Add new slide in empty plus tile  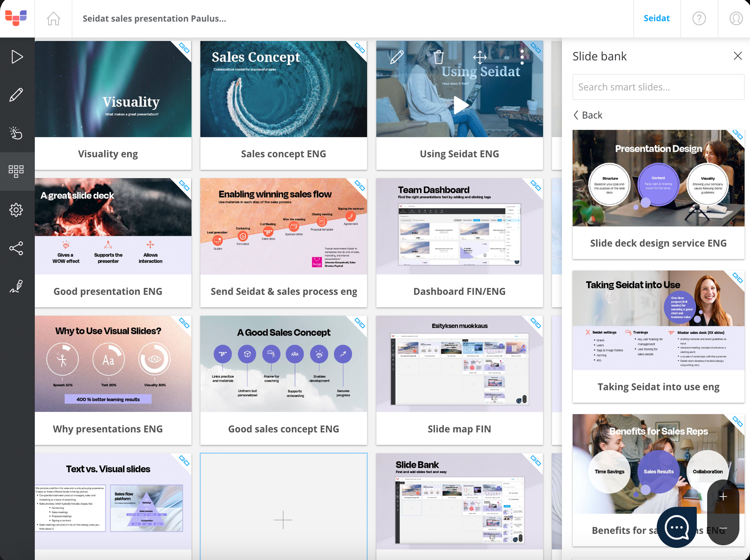click(x=283, y=520)
